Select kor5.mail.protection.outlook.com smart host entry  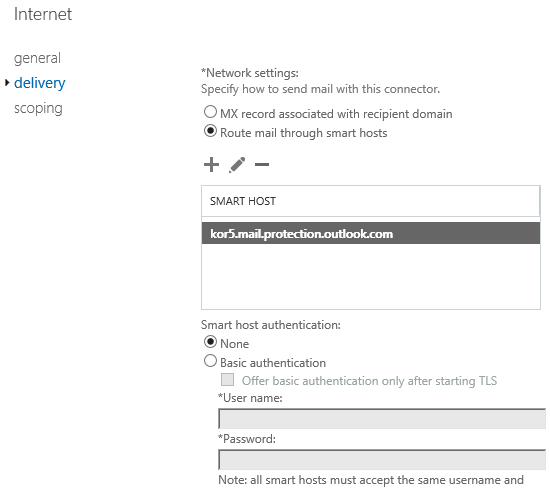click(371, 233)
